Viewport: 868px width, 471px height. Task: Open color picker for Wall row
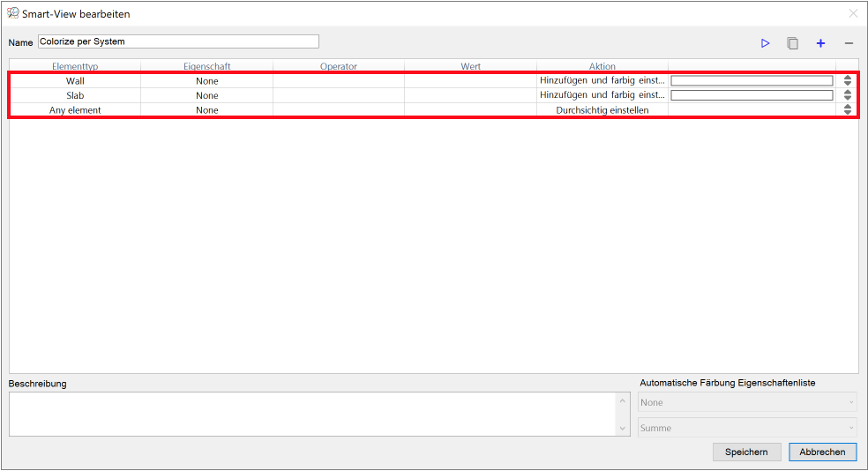point(752,81)
